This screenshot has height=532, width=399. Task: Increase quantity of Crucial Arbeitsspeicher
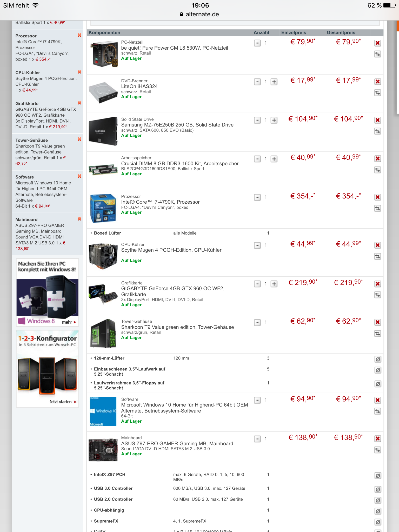tap(274, 159)
